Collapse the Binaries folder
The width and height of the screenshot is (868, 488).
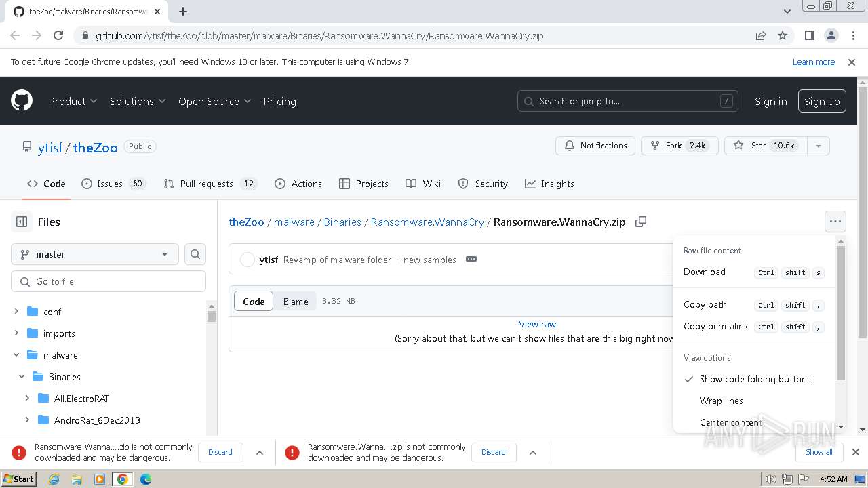pos(22,377)
